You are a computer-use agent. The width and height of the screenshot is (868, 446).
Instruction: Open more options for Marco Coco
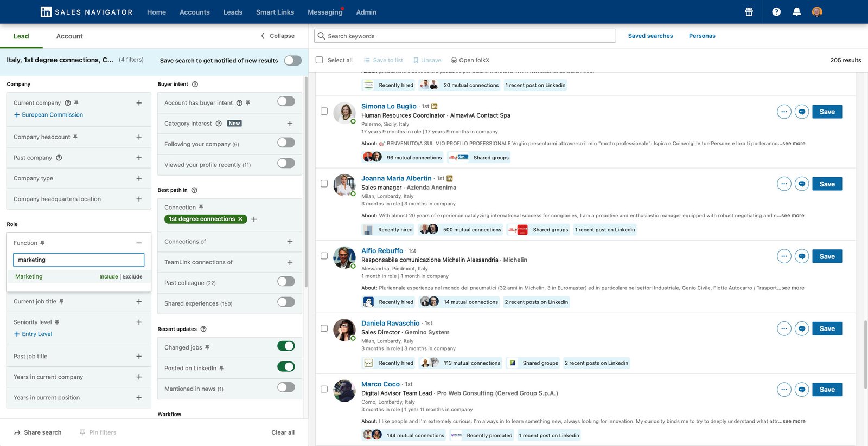click(784, 390)
